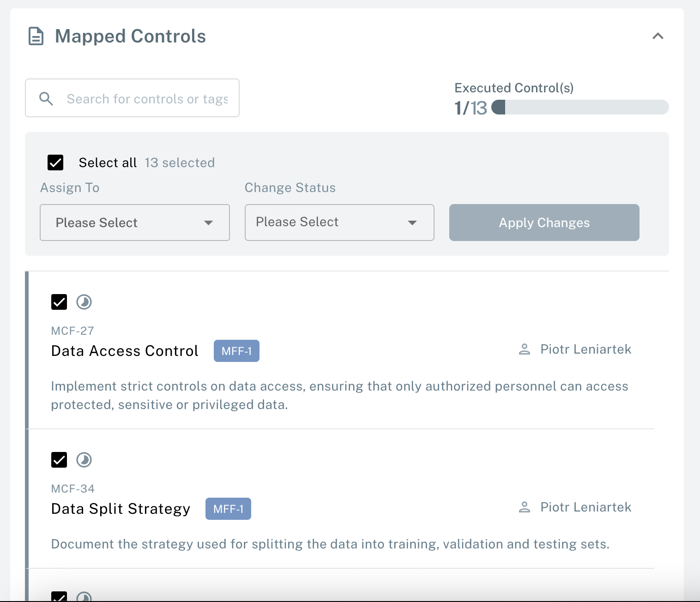Click the MFF-1 tag on Data Split Strategy

[x=228, y=508]
